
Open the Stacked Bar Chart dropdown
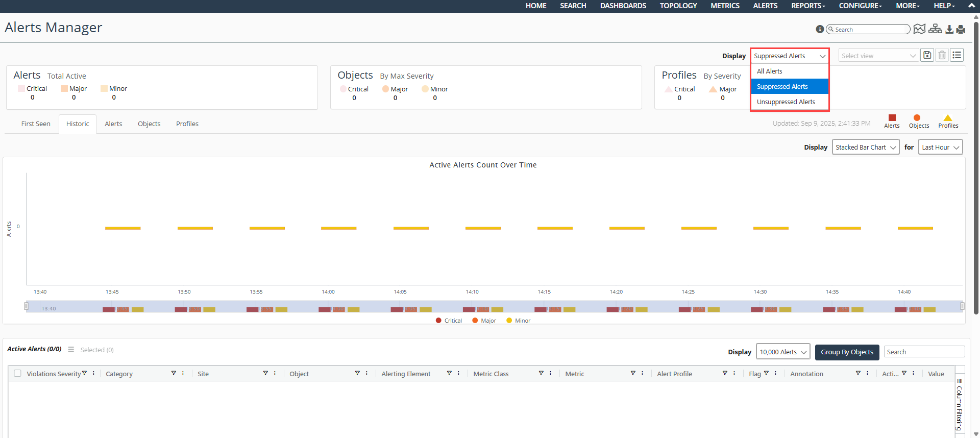865,147
